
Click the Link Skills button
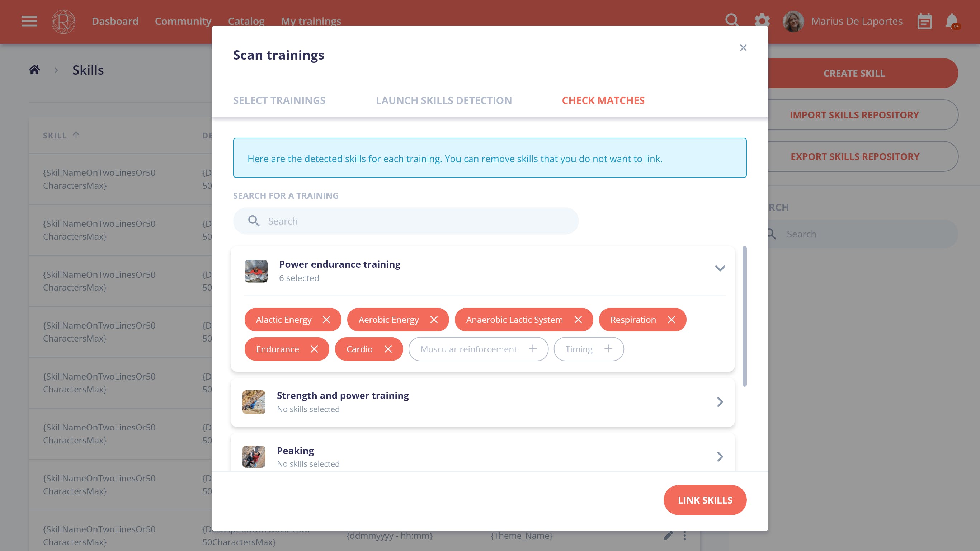[705, 500]
